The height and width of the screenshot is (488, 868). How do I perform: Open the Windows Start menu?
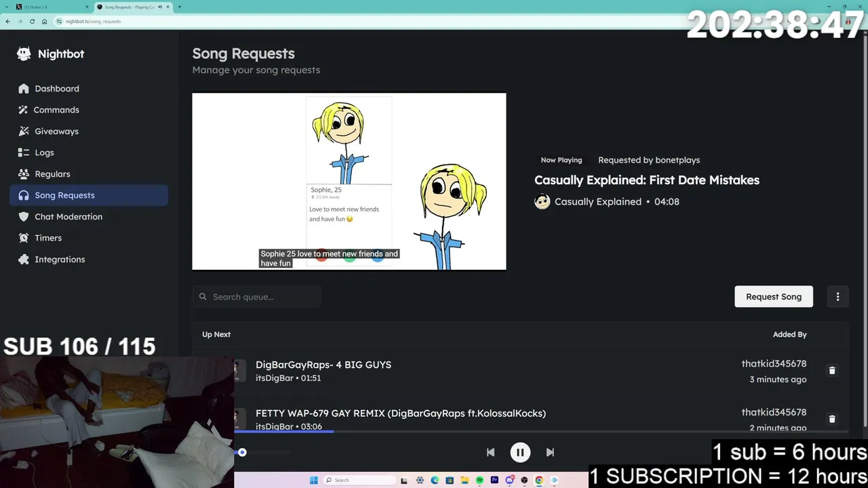pos(313,481)
